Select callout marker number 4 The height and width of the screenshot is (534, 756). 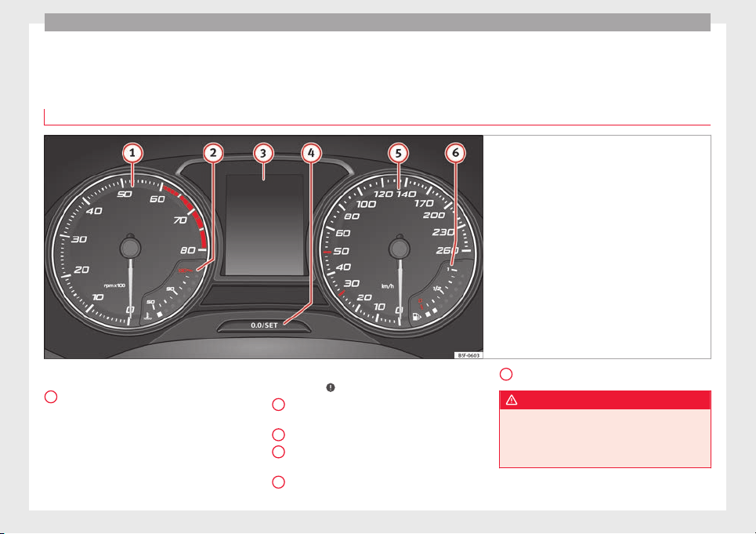tap(311, 154)
